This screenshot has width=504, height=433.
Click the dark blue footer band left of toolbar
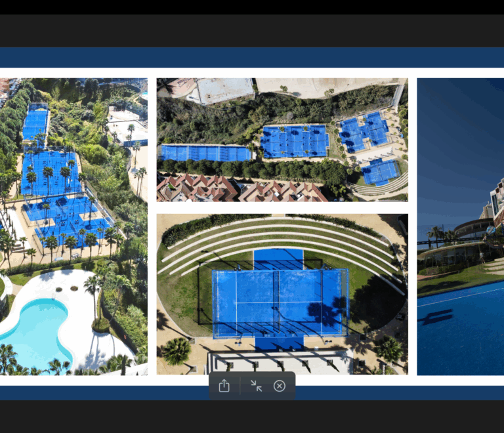pos(104,393)
